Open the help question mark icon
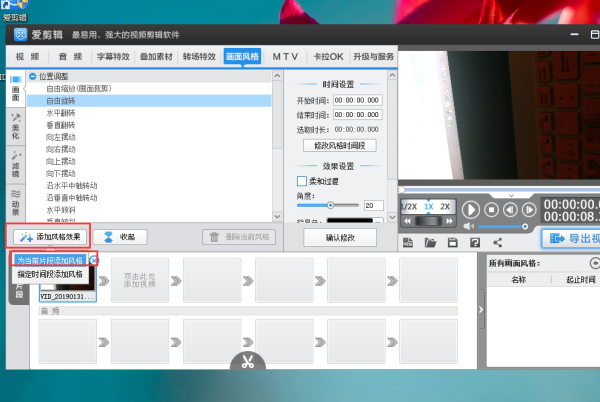The width and height of the screenshot is (600, 402). pos(475,242)
